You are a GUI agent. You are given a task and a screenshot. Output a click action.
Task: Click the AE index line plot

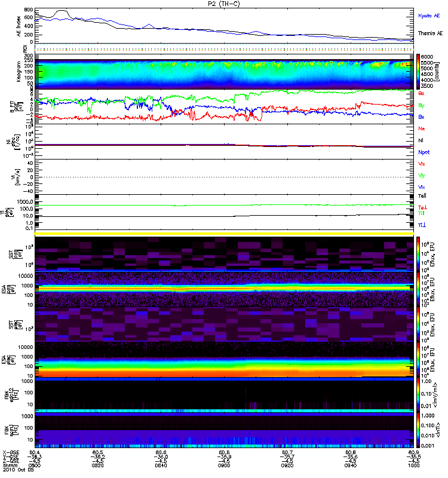[224, 25]
